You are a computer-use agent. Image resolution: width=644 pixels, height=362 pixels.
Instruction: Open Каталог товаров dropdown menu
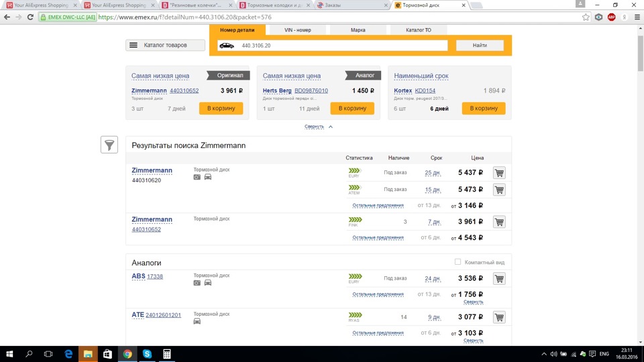[165, 45]
